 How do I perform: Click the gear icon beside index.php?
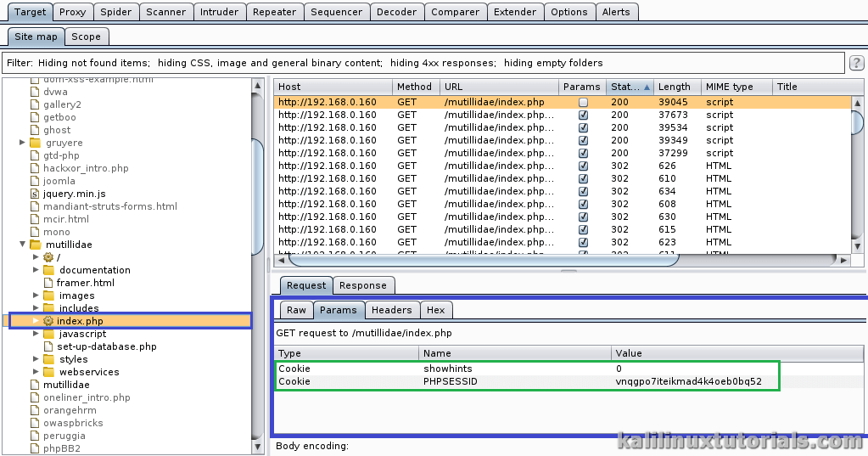(48, 321)
